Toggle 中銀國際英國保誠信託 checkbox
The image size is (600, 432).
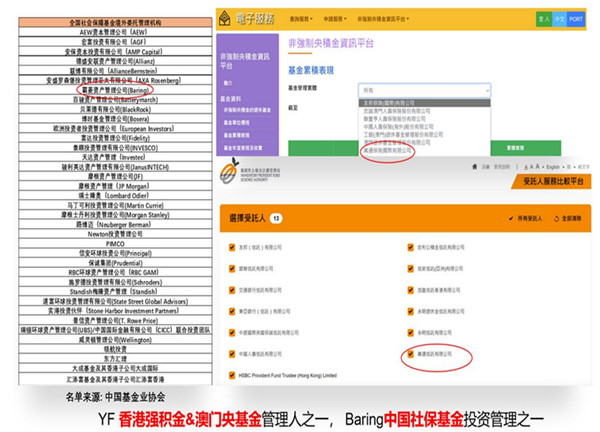[x=232, y=333]
